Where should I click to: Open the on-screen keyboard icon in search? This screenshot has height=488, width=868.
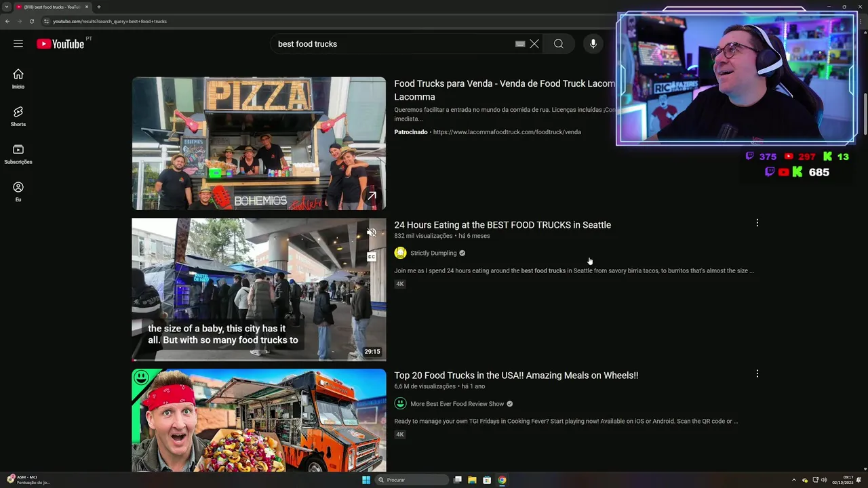coord(520,44)
